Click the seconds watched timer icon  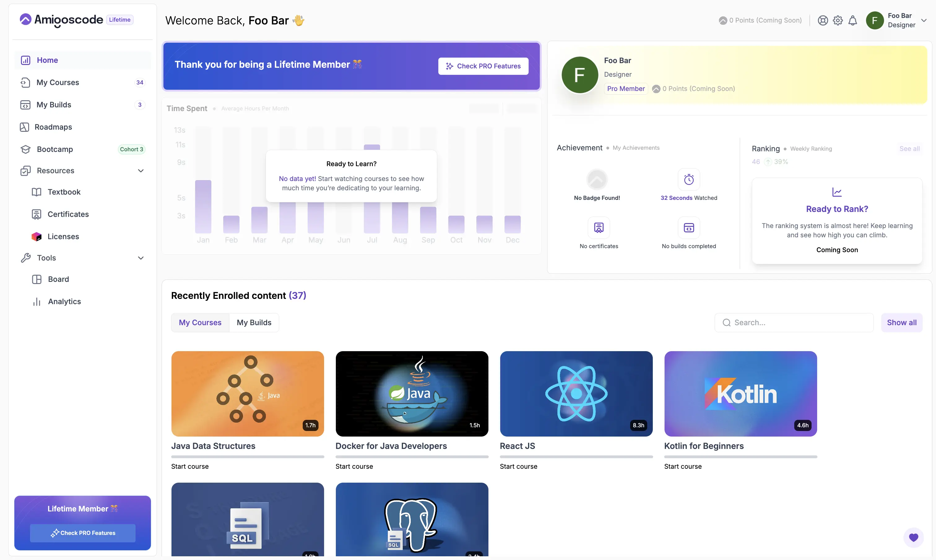[689, 179]
